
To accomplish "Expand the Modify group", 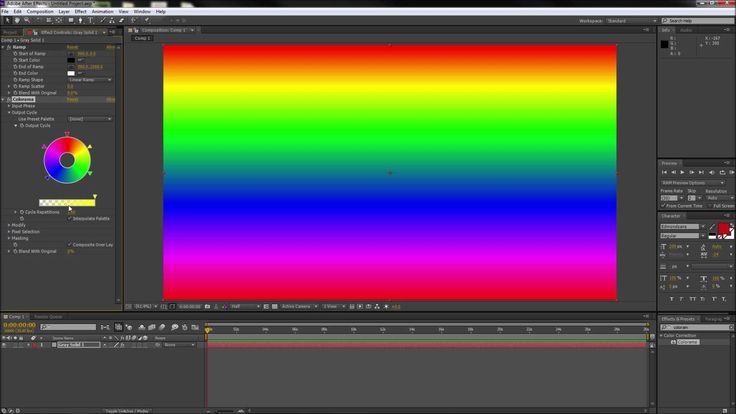I will click(9, 225).
